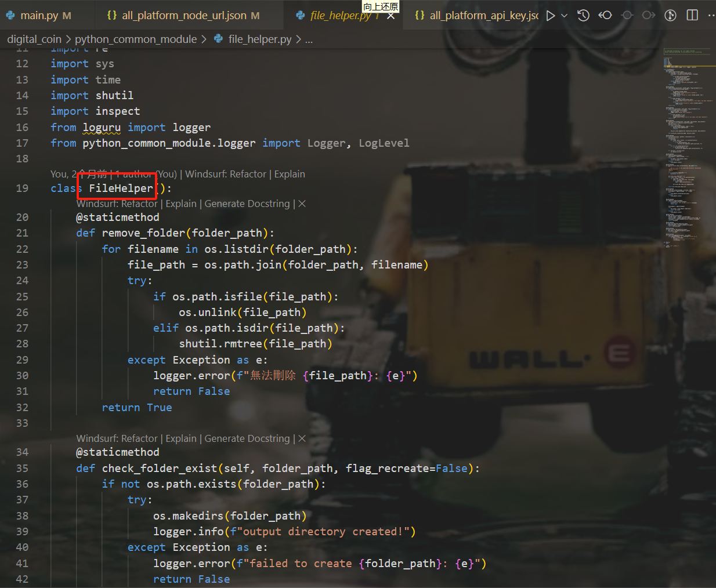This screenshot has height=588, width=716.
Task: Click 'return True' on line 32
Action: [x=137, y=407]
